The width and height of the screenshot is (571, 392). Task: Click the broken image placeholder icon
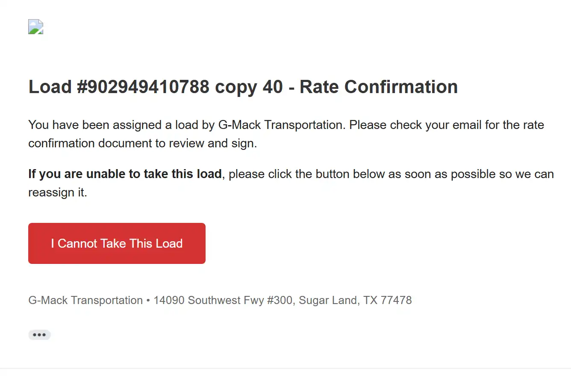pos(35,26)
